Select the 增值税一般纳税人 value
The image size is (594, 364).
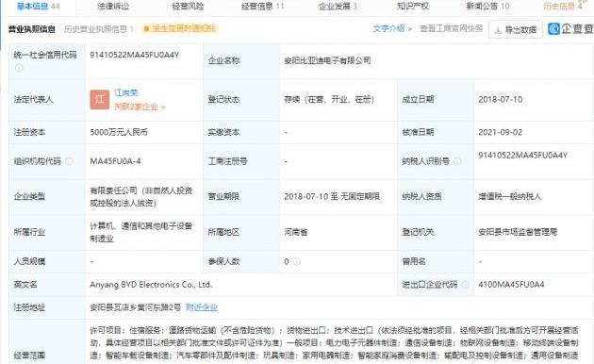[510, 196]
